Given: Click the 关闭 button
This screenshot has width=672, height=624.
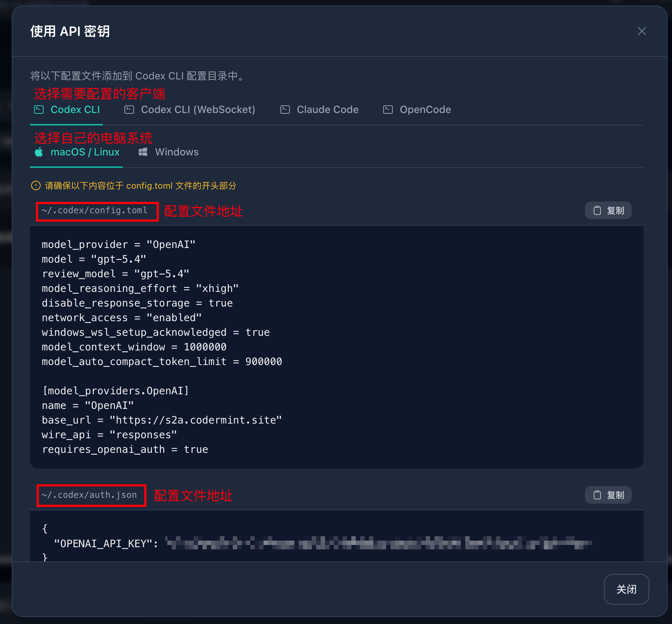Looking at the screenshot, I should 626,589.
